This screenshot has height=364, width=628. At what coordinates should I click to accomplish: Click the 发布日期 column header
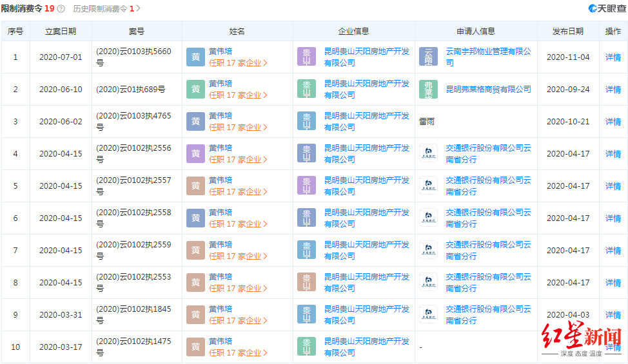568,31
